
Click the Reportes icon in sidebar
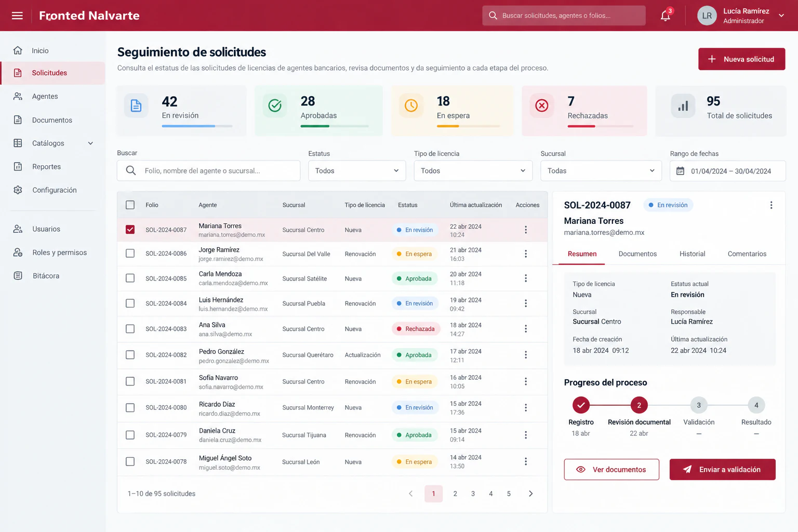tap(18, 167)
